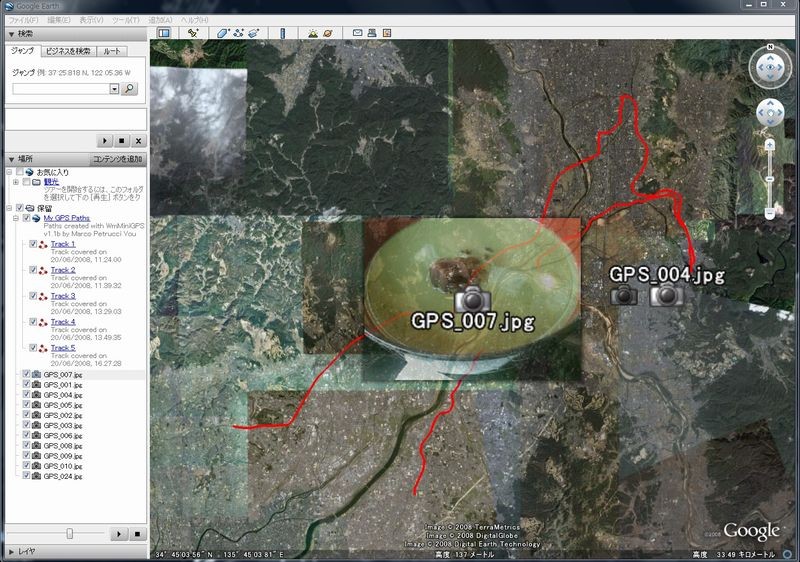The height and width of the screenshot is (562, 800).
Task: Switch to Sky mode with planet icon
Action: (328, 33)
